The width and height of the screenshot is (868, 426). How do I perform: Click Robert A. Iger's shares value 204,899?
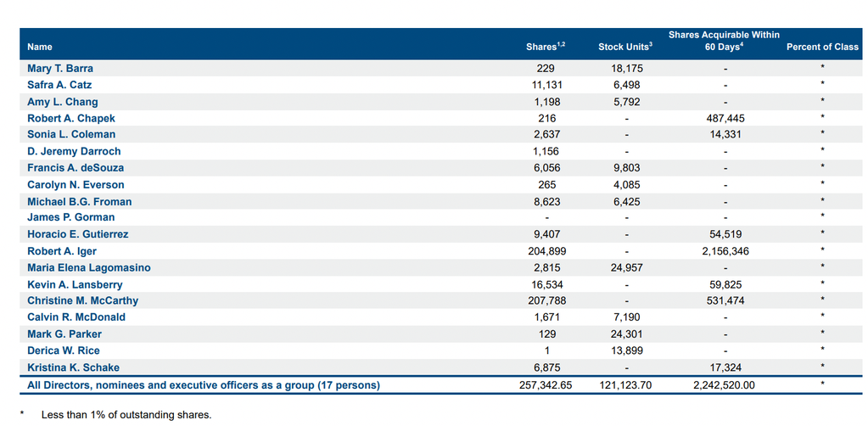[546, 251]
